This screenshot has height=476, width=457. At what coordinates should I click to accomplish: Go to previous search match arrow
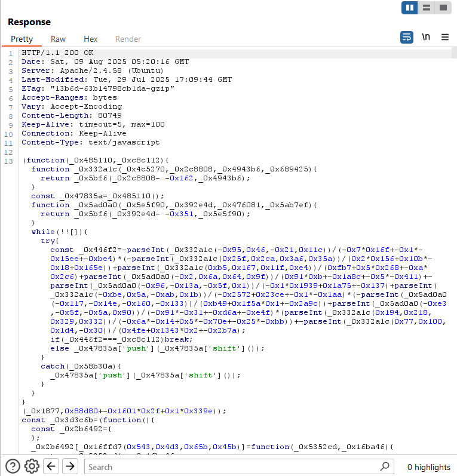(x=51, y=466)
